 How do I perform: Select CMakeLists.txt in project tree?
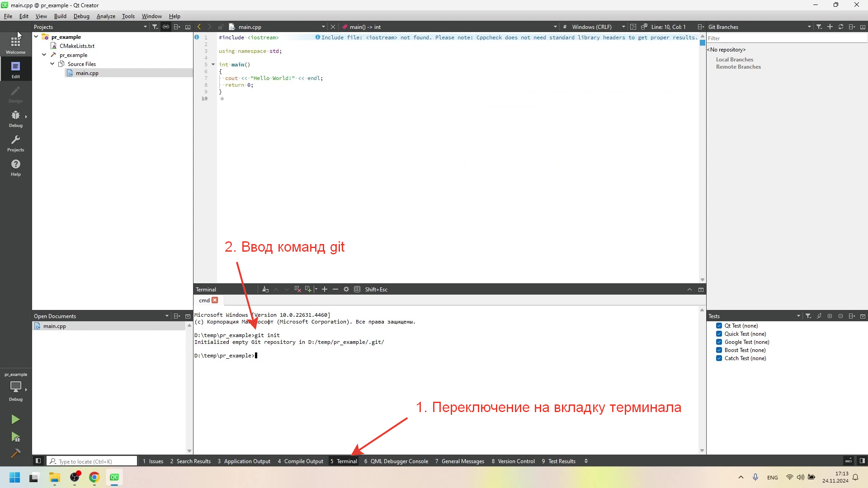coord(77,46)
